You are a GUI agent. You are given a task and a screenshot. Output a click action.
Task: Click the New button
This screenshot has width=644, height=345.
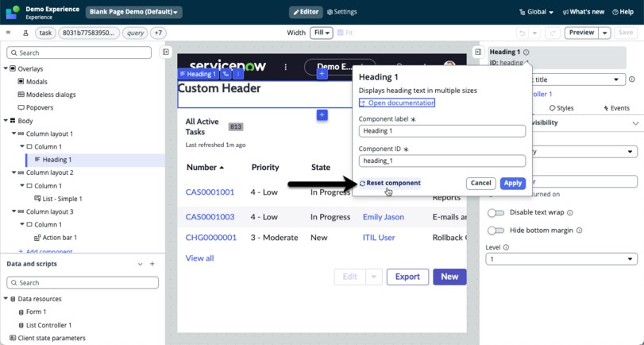[x=449, y=277]
